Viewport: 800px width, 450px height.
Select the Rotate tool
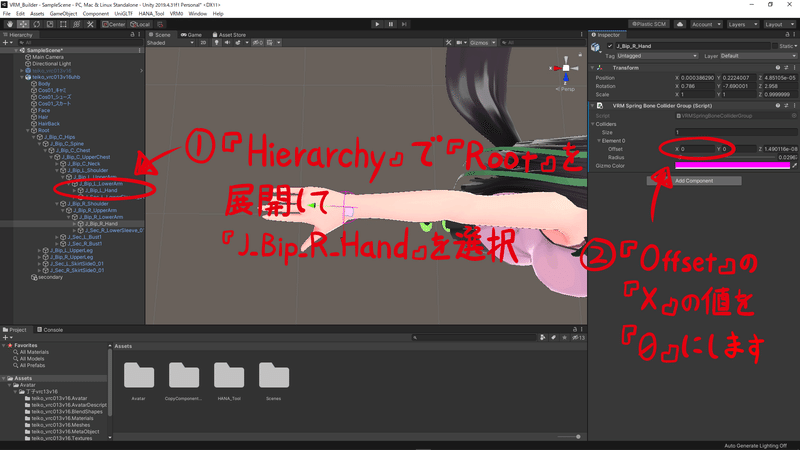(x=36, y=24)
